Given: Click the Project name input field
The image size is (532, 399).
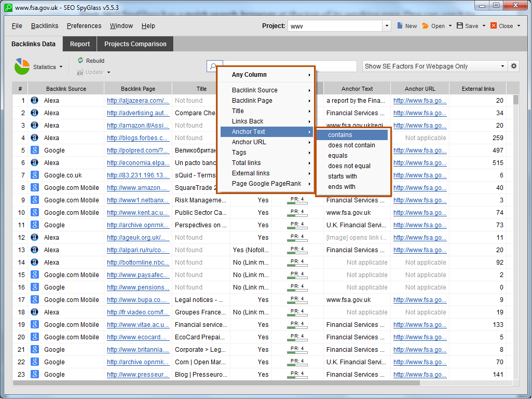Looking at the screenshot, I should (335, 26).
